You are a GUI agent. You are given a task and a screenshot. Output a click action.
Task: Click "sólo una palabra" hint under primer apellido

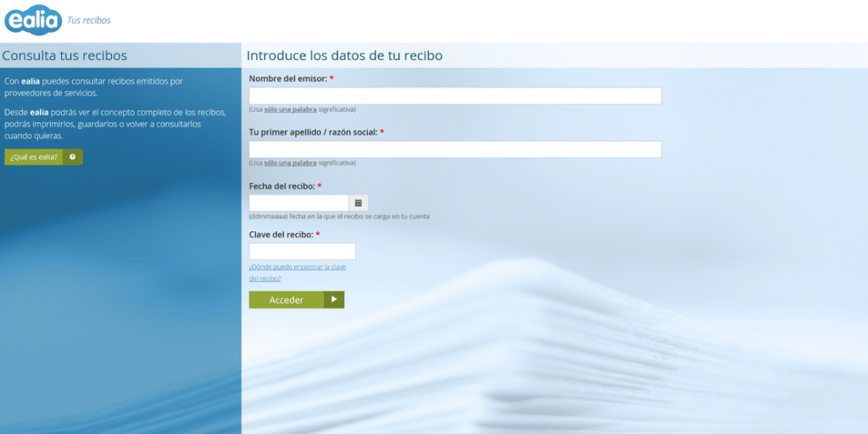(x=290, y=163)
